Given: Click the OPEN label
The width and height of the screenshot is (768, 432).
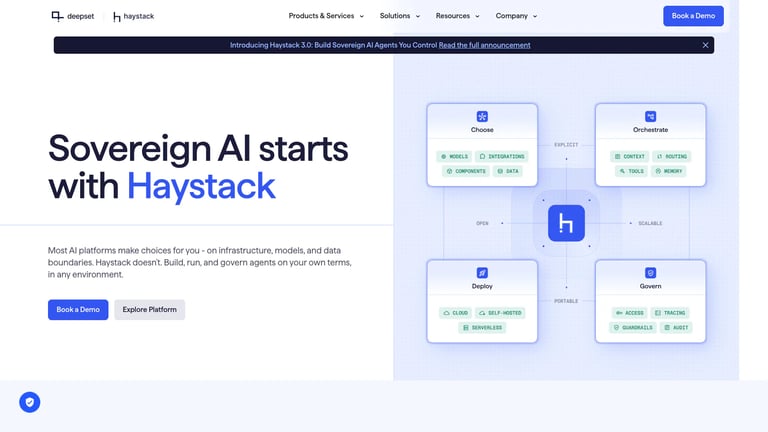Looking at the screenshot, I should 482,223.
